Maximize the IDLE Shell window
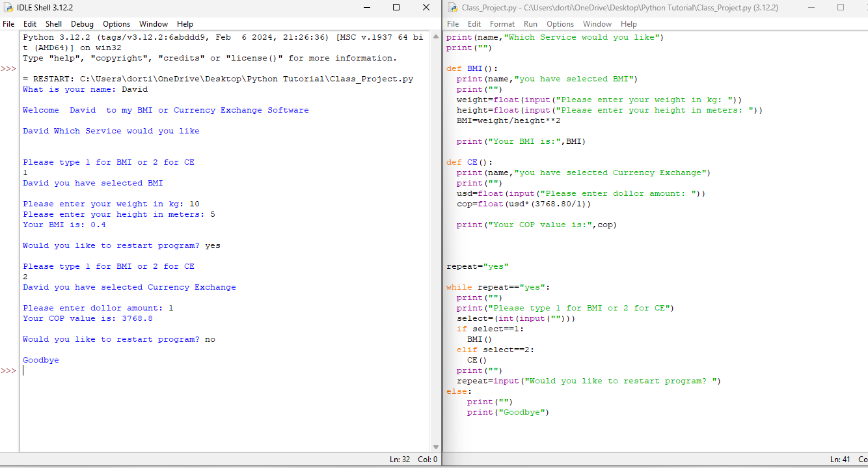 (x=396, y=8)
